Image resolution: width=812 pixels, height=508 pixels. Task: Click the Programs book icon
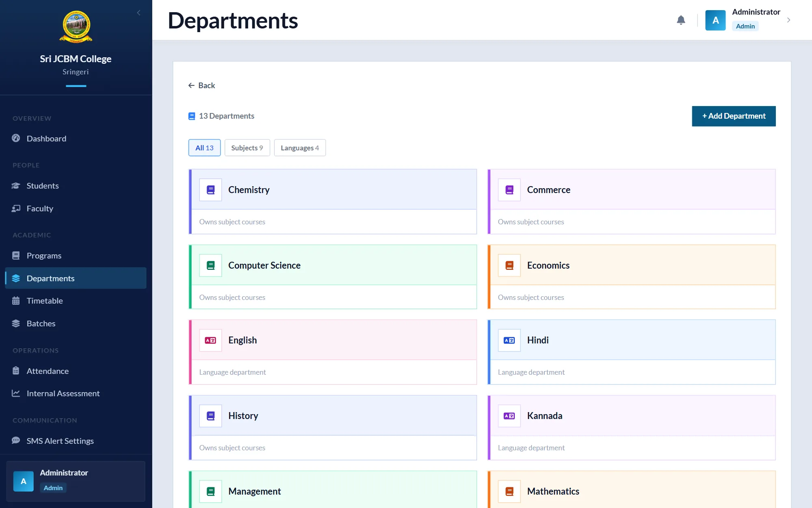[16, 256]
